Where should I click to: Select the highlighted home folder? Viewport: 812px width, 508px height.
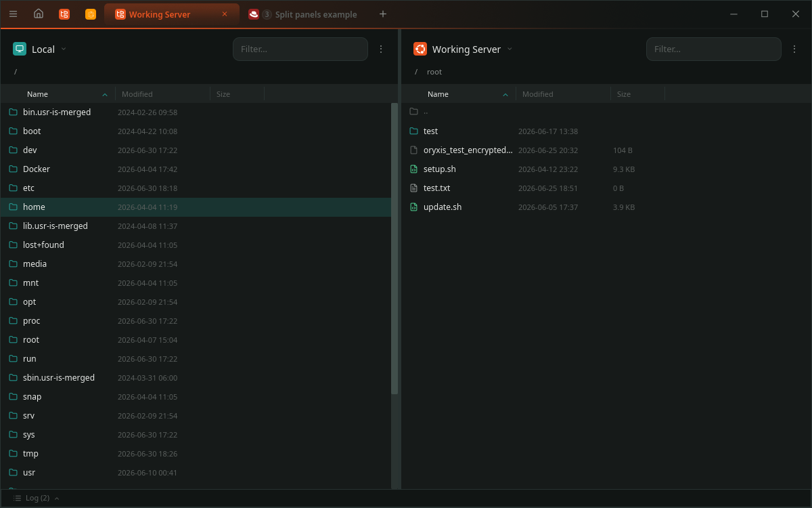[196, 207]
